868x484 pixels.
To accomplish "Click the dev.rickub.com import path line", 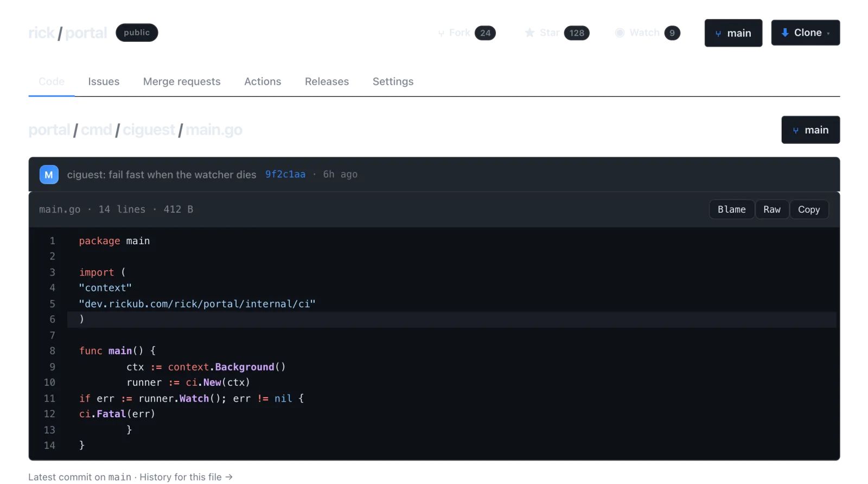I will (197, 304).
